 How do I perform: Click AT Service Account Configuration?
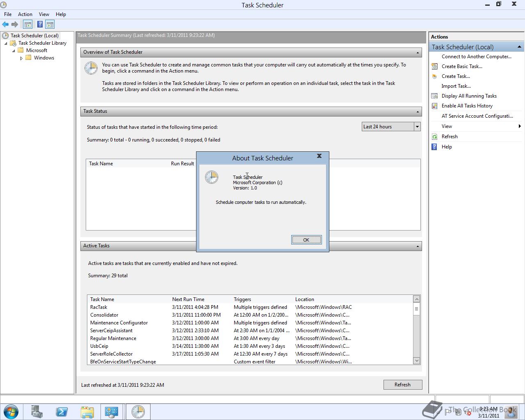click(x=477, y=116)
